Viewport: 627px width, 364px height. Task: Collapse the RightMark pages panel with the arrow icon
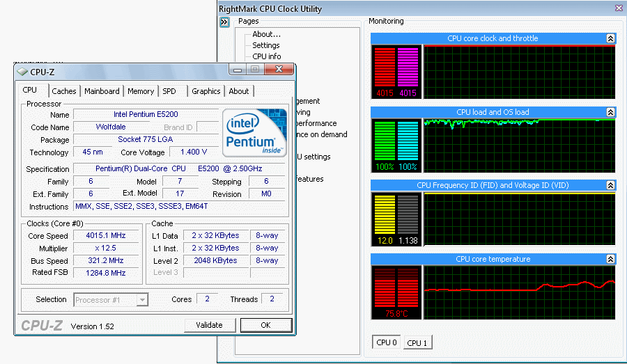224,22
